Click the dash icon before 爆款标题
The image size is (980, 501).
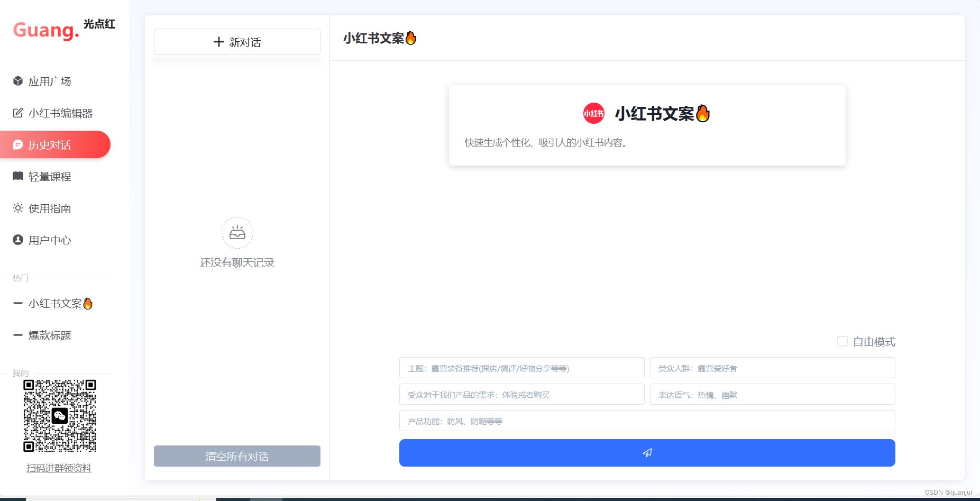click(x=18, y=335)
